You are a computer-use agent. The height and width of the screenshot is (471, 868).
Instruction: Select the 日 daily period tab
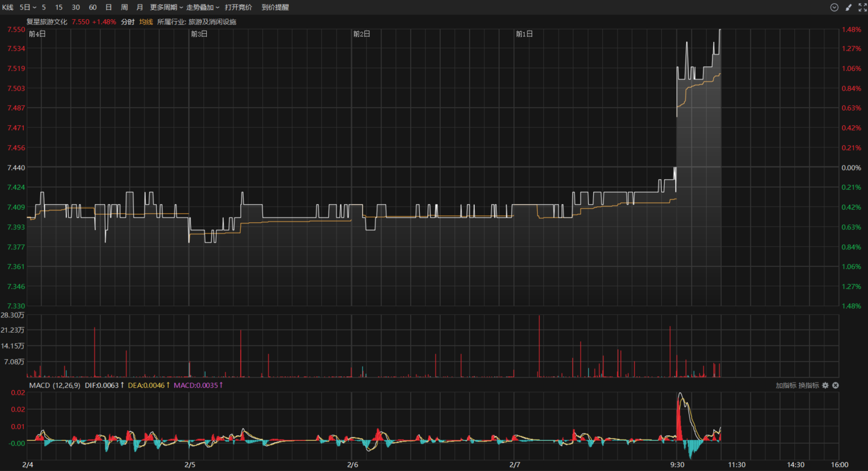tap(108, 7)
